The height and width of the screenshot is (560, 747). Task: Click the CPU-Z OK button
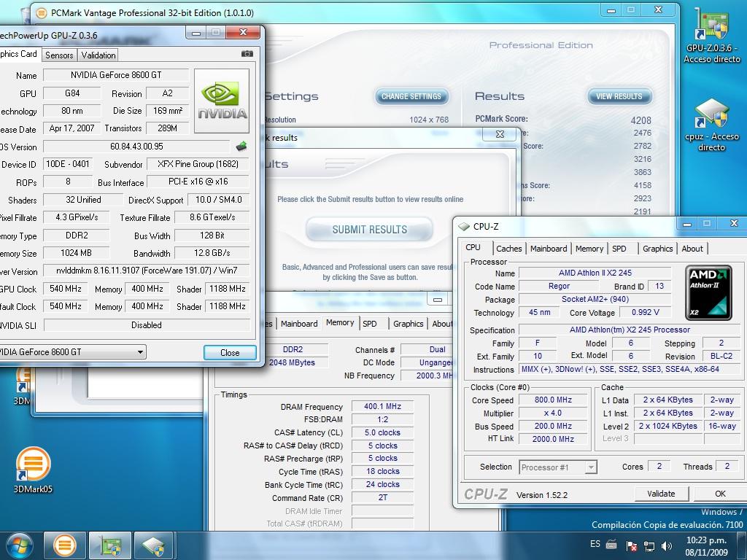720,494
